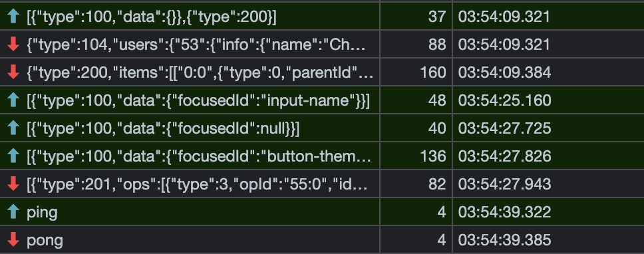Click the length value 82
The height and width of the screenshot is (254, 644).
coord(437,184)
